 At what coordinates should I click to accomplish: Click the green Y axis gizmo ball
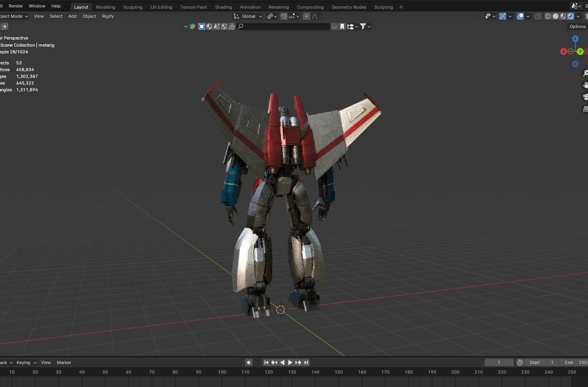tap(580, 51)
